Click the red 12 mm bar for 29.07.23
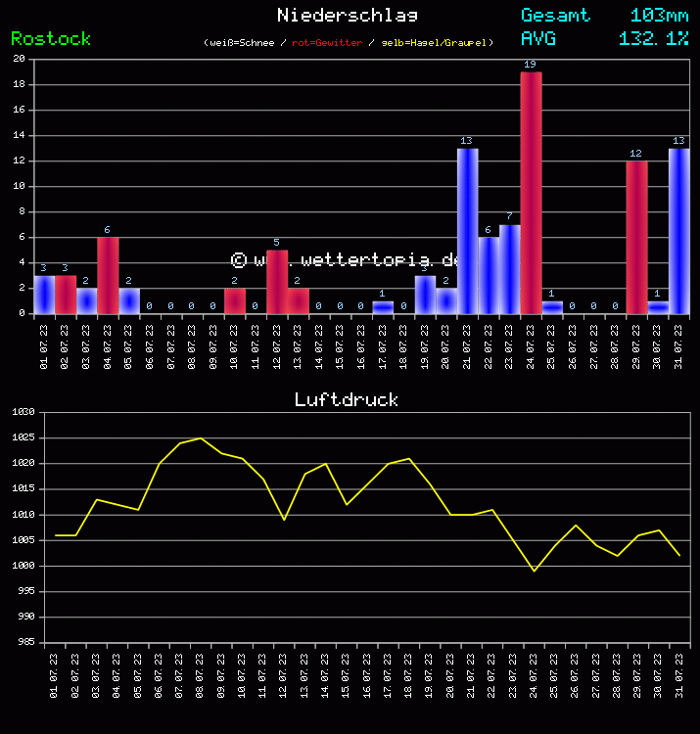700x734 pixels. tap(636, 238)
